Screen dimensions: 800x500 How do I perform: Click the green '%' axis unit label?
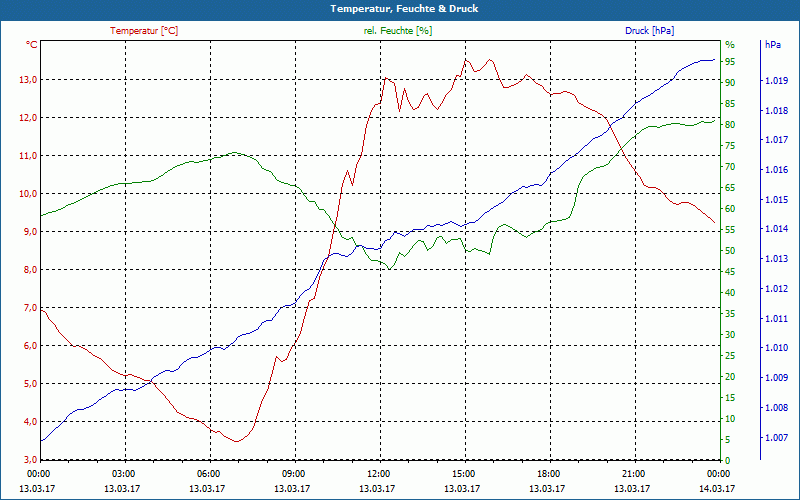click(x=730, y=45)
